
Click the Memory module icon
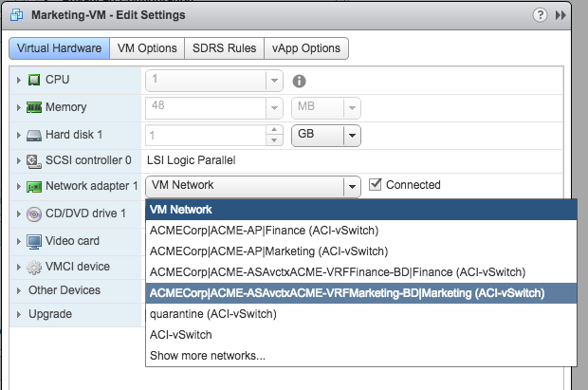coord(34,107)
